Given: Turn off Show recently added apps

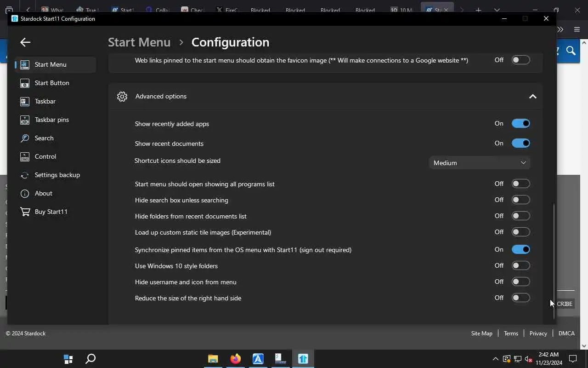Looking at the screenshot, I should tap(520, 123).
